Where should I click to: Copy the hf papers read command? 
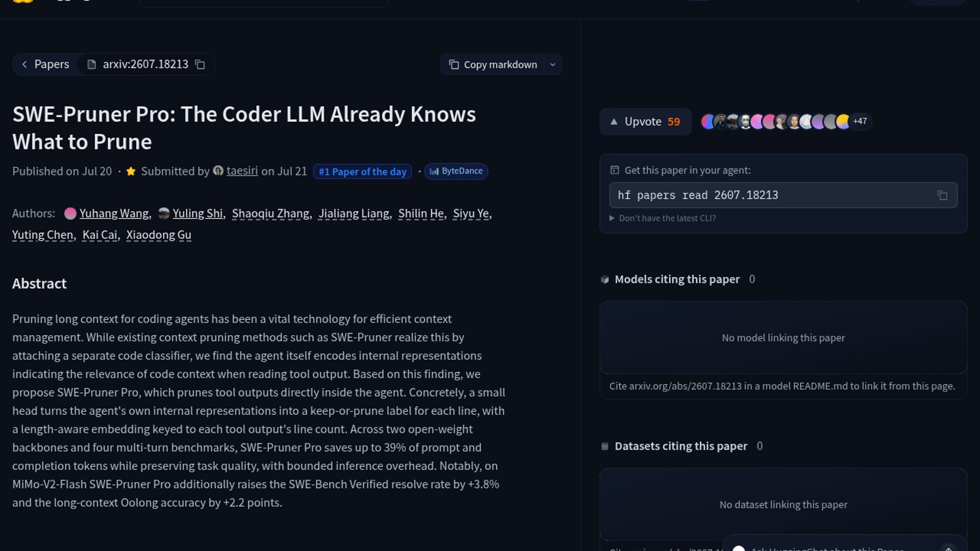[942, 195]
